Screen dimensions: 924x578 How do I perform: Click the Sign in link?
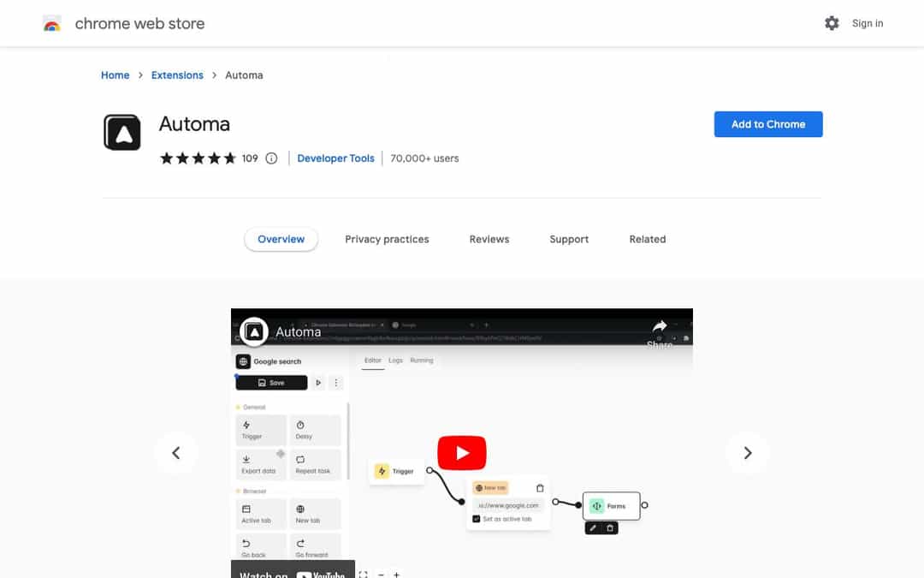click(x=867, y=23)
